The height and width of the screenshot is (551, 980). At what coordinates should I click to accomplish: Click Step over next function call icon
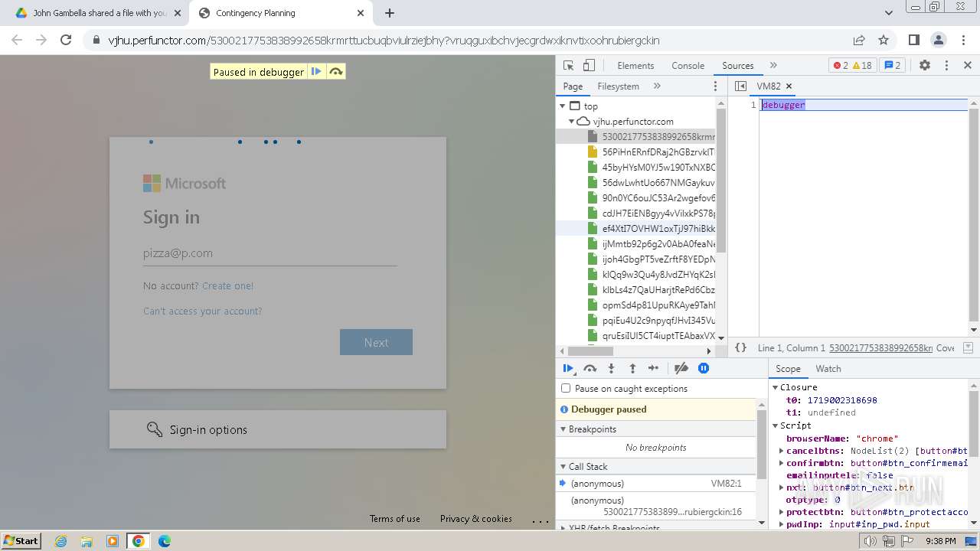[x=590, y=368]
